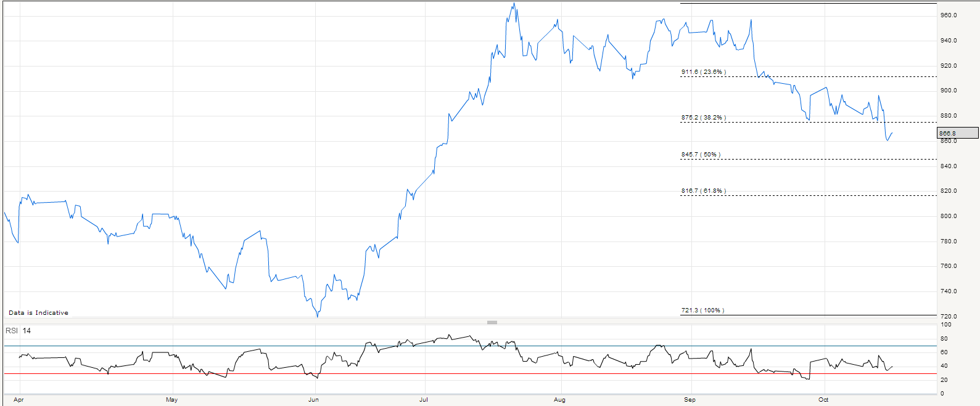The image size is (980, 406).
Task: Click the 845.7 (50%) retracement label
Action: (x=701, y=155)
